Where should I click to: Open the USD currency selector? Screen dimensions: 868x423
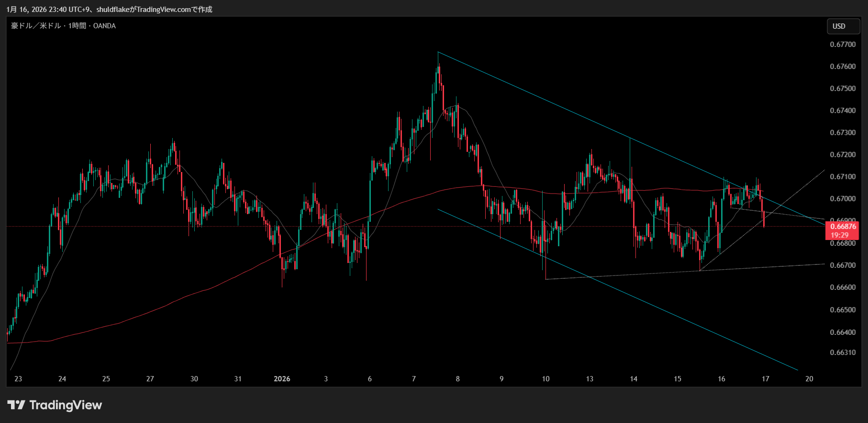pyautogui.click(x=843, y=26)
